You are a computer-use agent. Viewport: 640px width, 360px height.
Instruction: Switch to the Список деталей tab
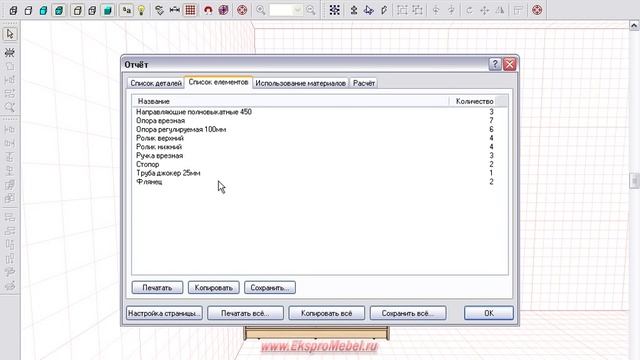tap(156, 83)
